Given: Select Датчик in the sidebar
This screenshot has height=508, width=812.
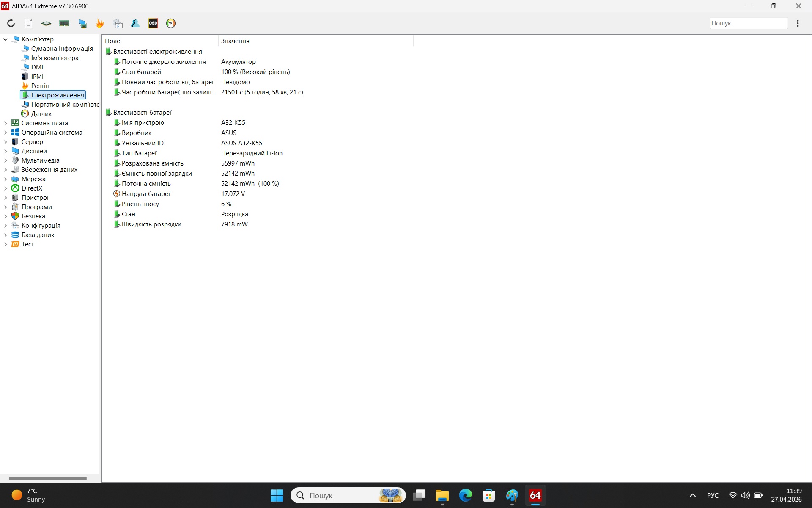Looking at the screenshot, I should (x=41, y=113).
